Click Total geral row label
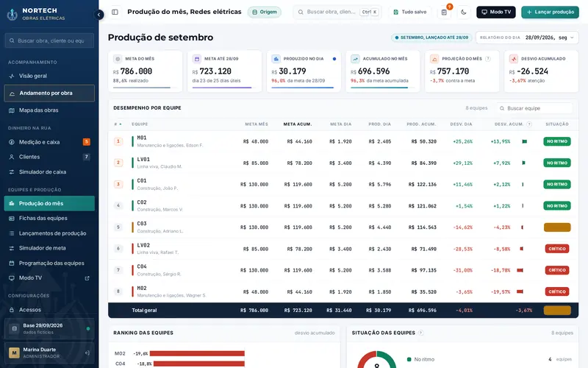 [x=144, y=311]
